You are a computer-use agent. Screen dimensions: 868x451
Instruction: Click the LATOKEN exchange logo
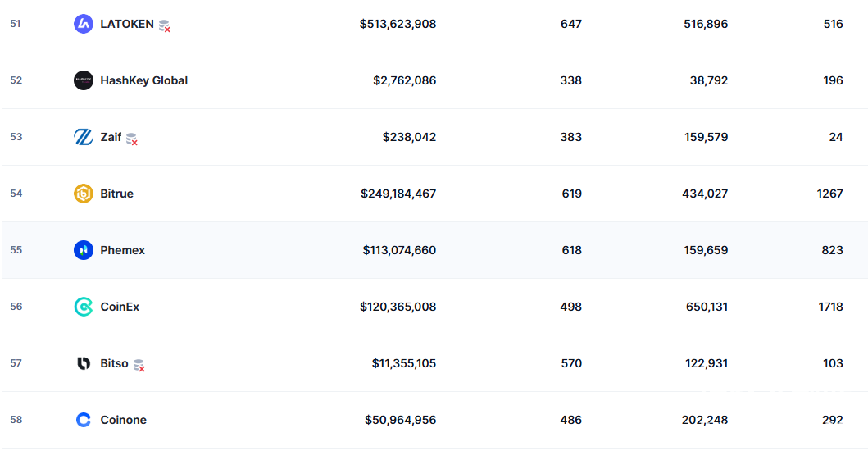(x=84, y=24)
